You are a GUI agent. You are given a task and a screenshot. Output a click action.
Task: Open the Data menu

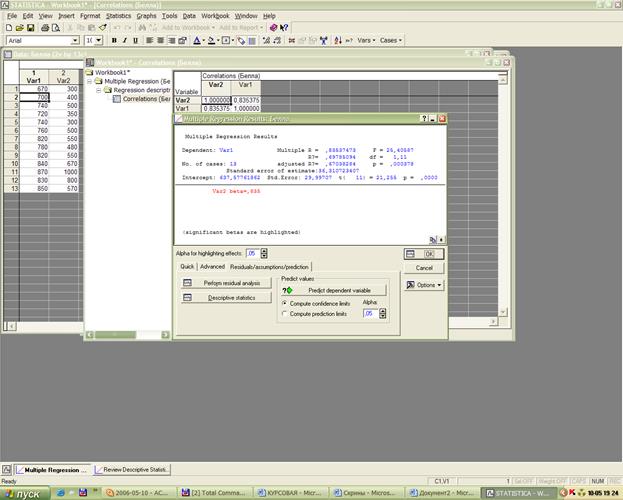189,16
